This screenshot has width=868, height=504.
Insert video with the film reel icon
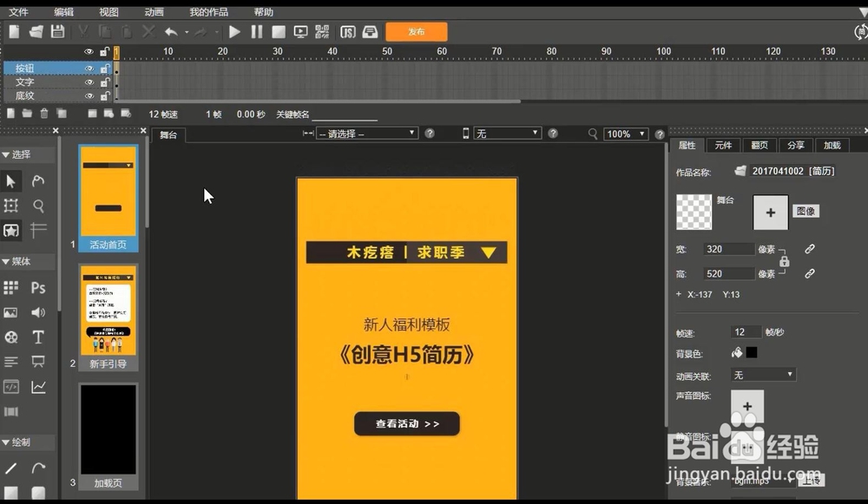[x=11, y=337]
